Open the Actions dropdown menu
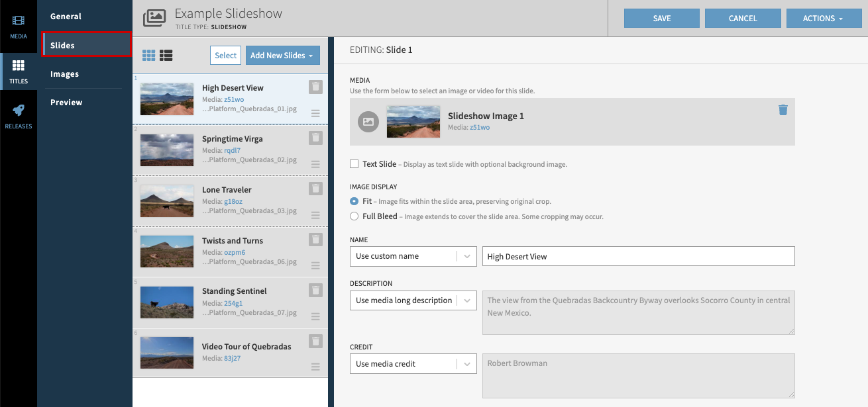 coord(824,18)
